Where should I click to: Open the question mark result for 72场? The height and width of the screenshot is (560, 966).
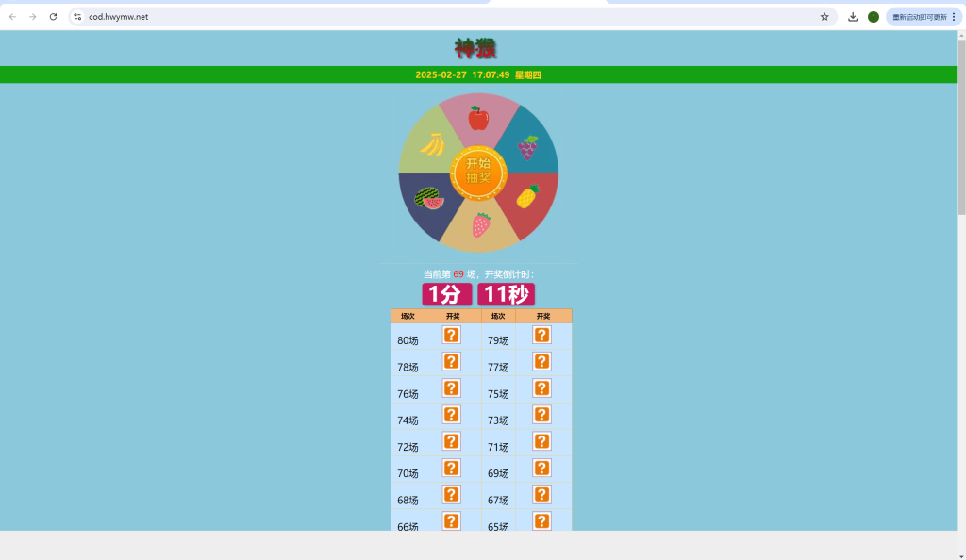point(451,442)
